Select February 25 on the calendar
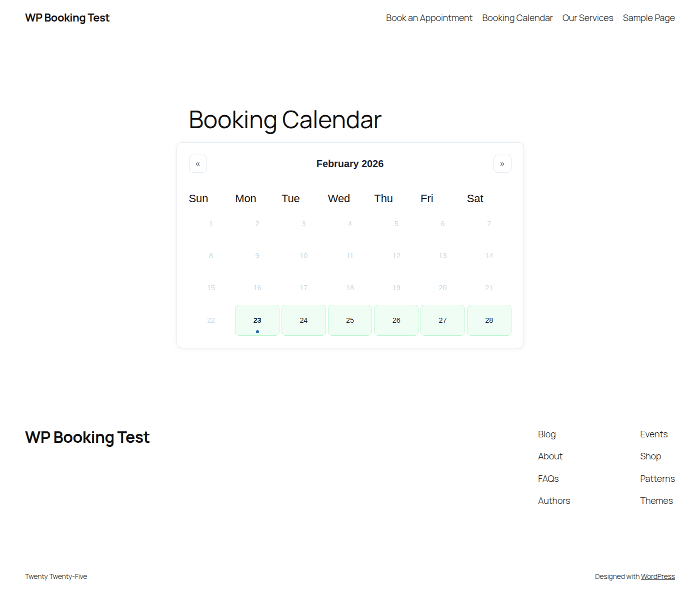The width and height of the screenshot is (700, 606). coord(350,320)
